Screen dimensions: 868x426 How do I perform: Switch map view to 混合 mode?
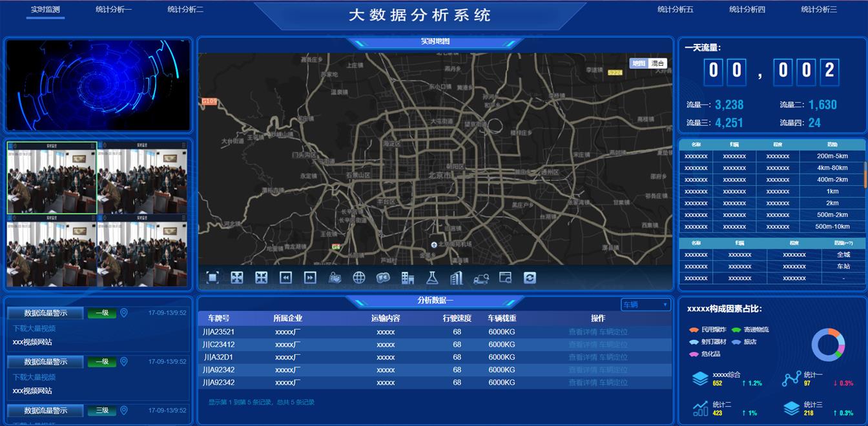pyautogui.click(x=657, y=63)
